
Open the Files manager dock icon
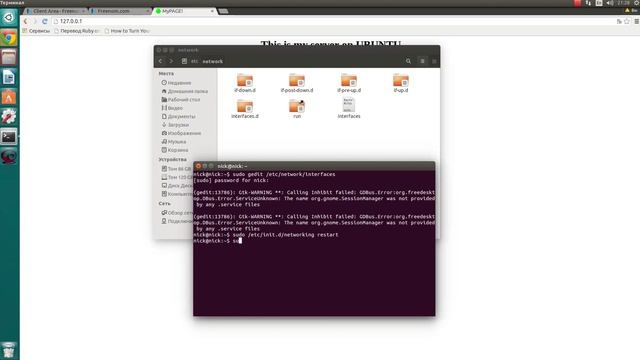(x=9, y=57)
